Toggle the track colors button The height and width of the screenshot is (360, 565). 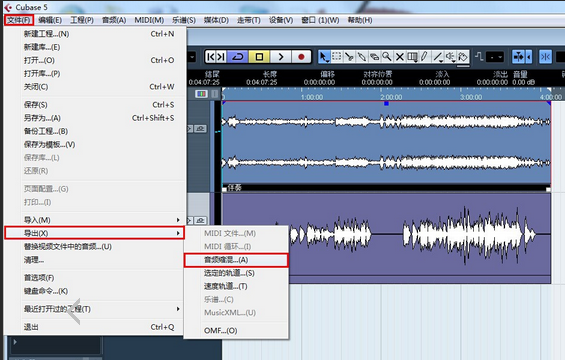[x=201, y=94]
